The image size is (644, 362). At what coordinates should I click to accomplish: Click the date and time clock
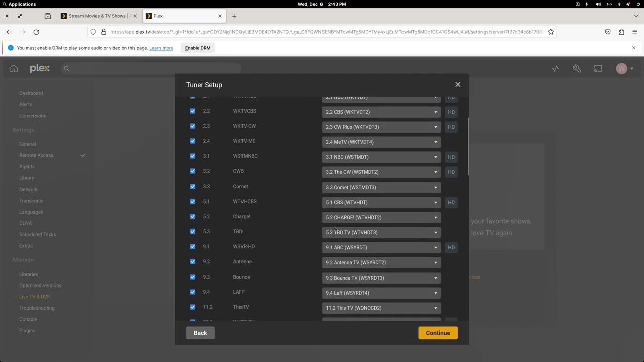322,4
